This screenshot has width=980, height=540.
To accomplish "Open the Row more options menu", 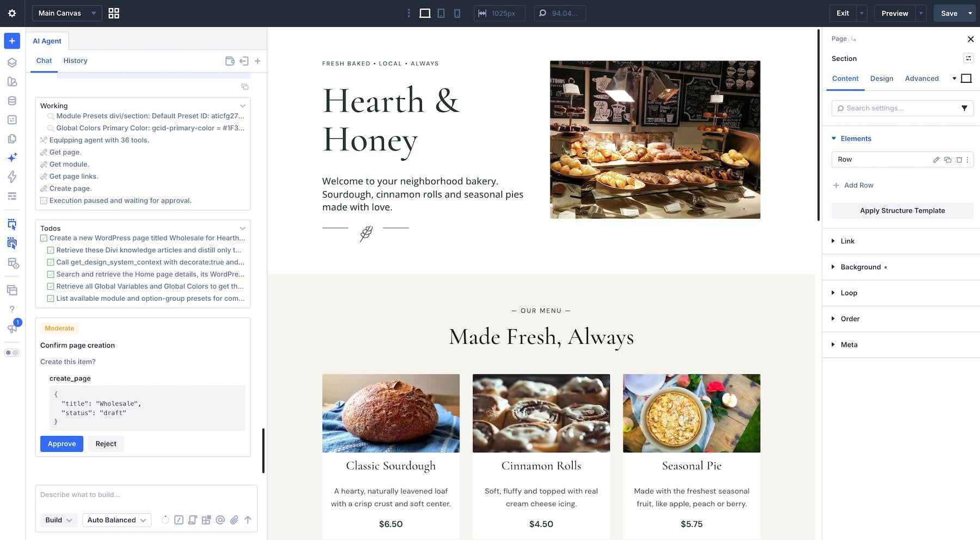I will [x=967, y=160].
